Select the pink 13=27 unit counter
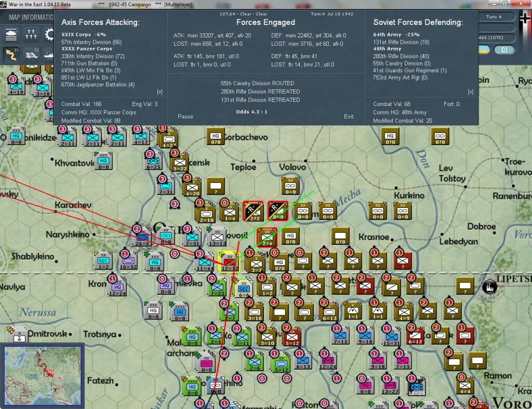The width and height of the screenshot is (532, 409). [x=390, y=385]
